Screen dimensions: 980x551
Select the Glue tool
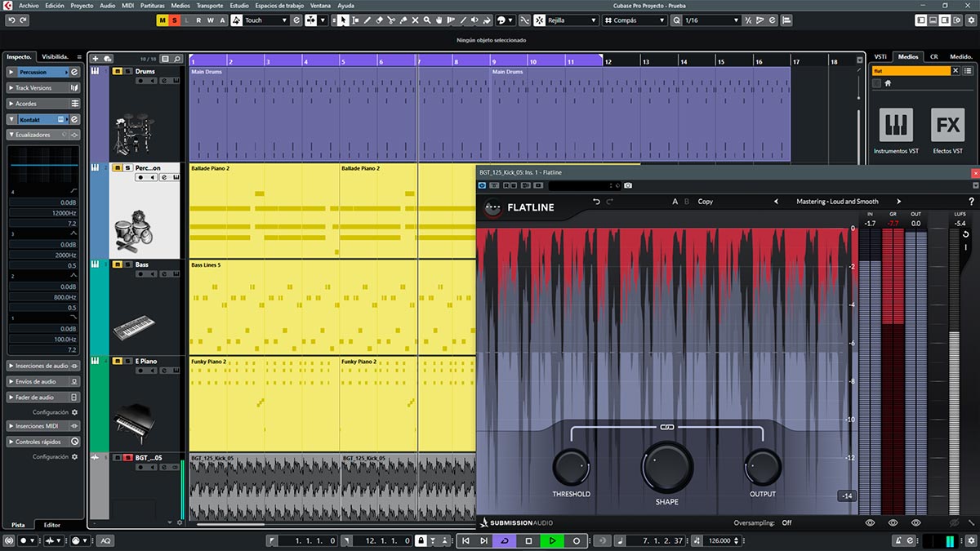[x=403, y=20]
